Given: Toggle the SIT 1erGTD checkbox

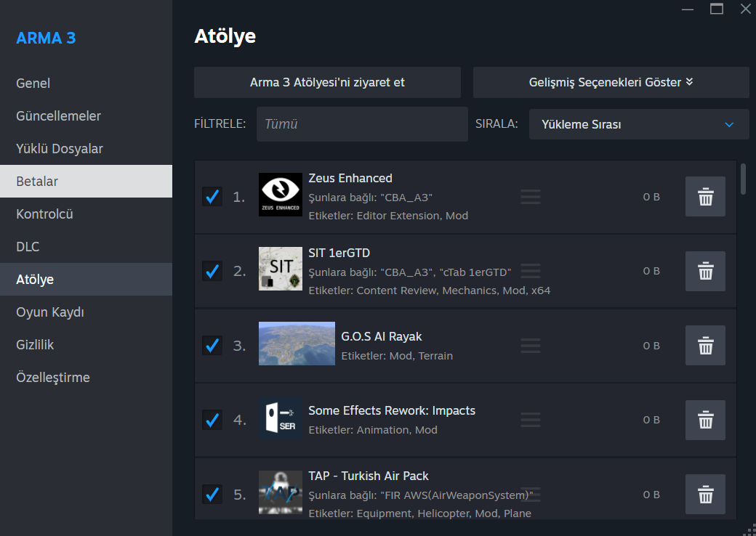Looking at the screenshot, I should (212, 271).
